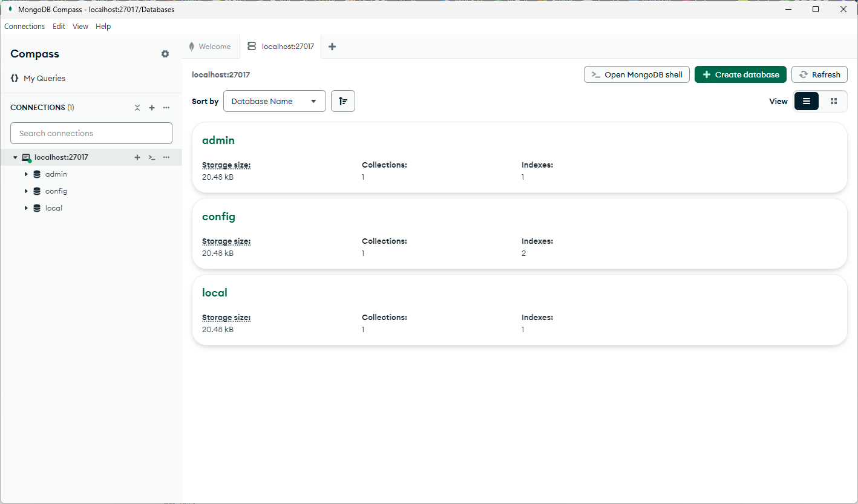Open the local database card title
The image size is (858, 504).
pyautogui.click(x=215, y=293)
